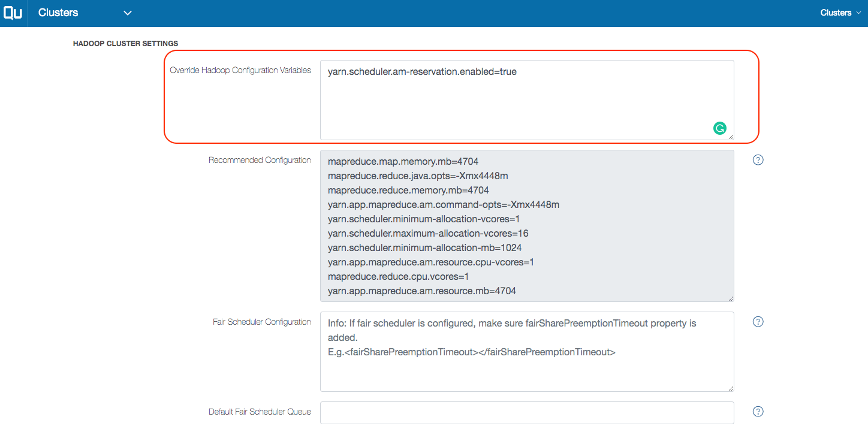Click the 'Default Fair Scheduler Queue' label
The width and height of the screenshot is (868, 432).
260,412
